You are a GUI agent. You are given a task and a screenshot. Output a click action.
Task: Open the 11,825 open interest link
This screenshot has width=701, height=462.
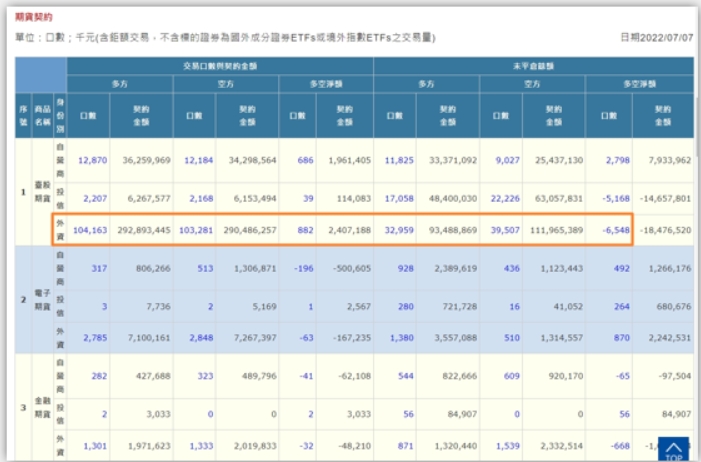click(399, 160)
